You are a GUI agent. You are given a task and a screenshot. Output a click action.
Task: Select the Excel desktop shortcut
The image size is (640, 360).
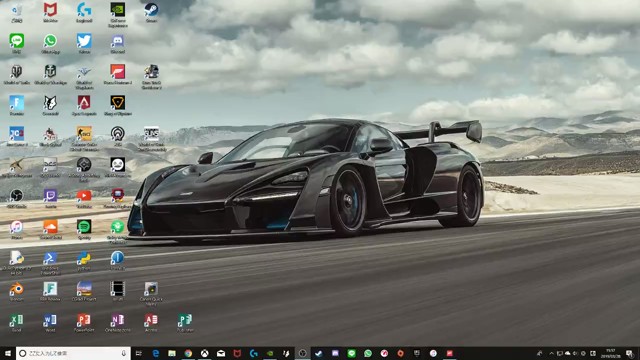click(x=16, y=322)
